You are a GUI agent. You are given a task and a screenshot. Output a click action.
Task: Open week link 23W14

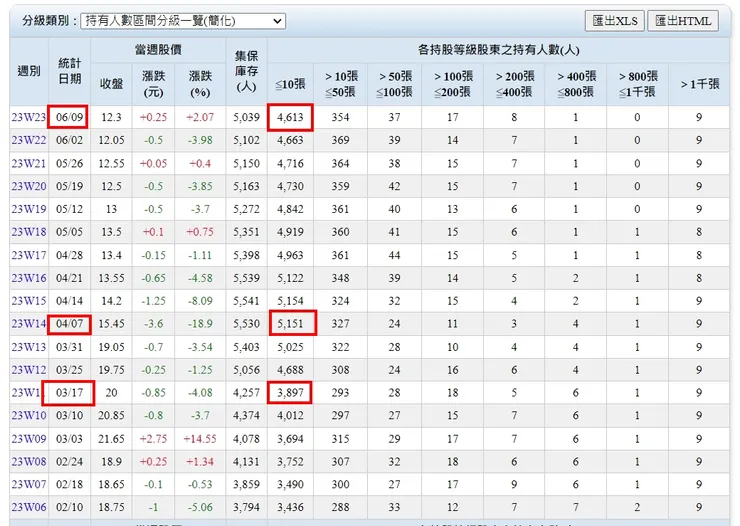pyautogui.click(x=29, y=324)
